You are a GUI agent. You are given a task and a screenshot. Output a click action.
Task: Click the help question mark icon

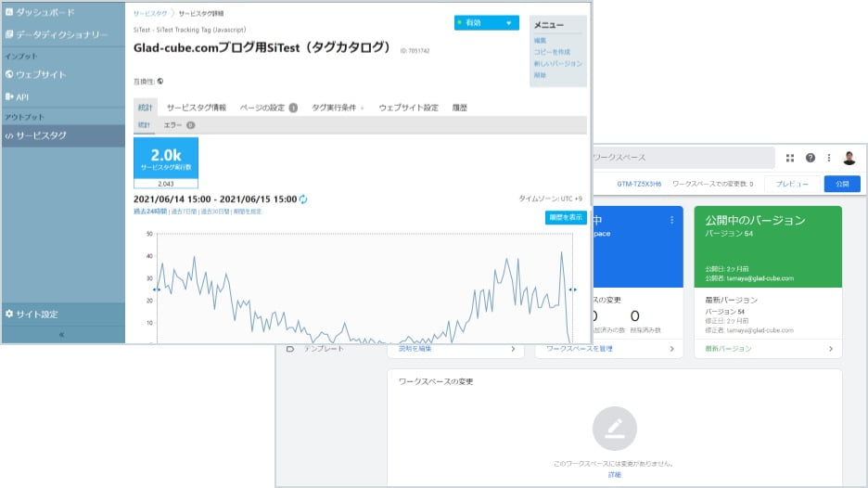(x=810, y=158)
